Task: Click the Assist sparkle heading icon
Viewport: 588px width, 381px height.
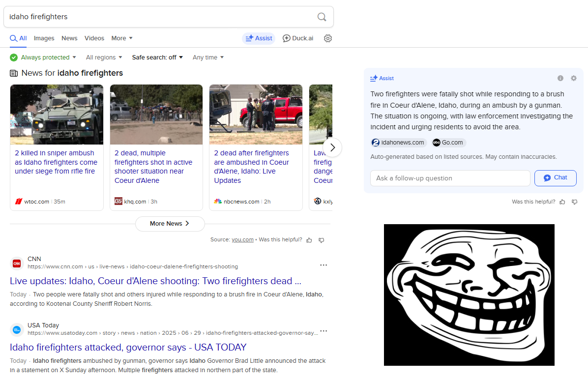Action: coord(374,78)
